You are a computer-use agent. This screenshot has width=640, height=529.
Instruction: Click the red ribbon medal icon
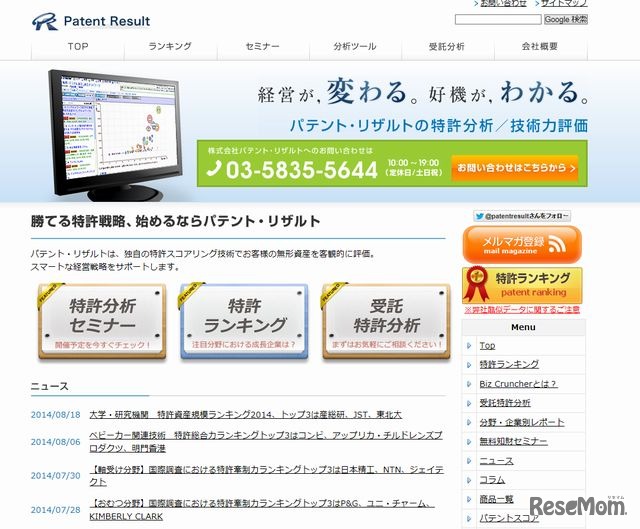pos(476,283)
